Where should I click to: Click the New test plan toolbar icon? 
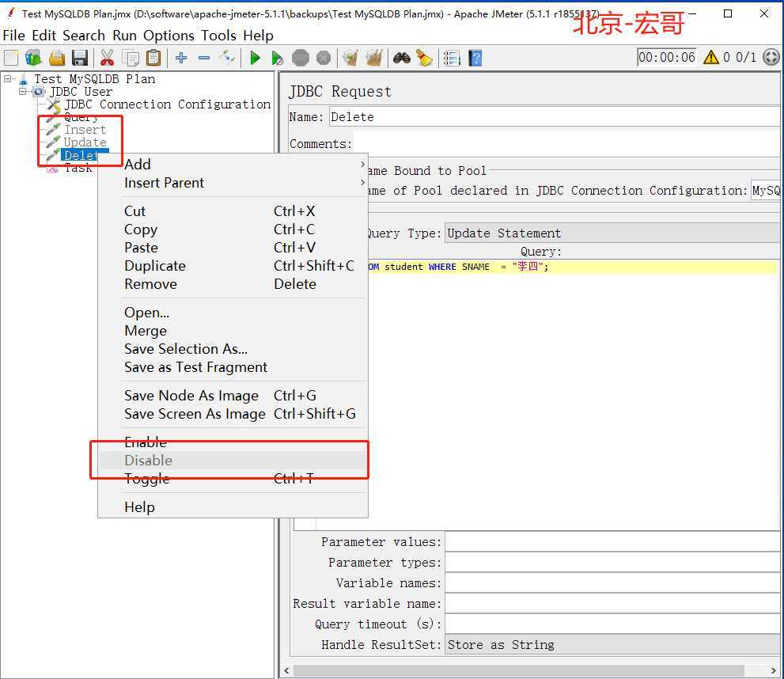coord(11,58)
